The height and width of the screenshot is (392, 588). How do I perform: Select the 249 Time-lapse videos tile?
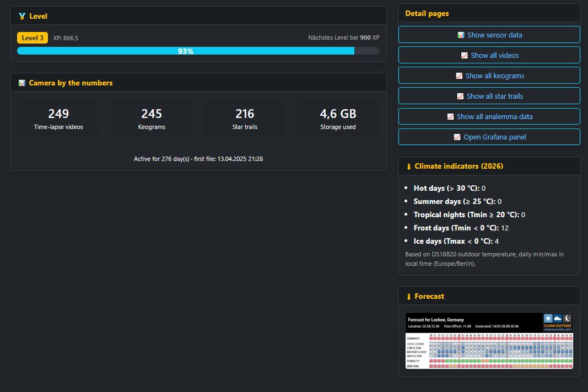pos(58,119)
